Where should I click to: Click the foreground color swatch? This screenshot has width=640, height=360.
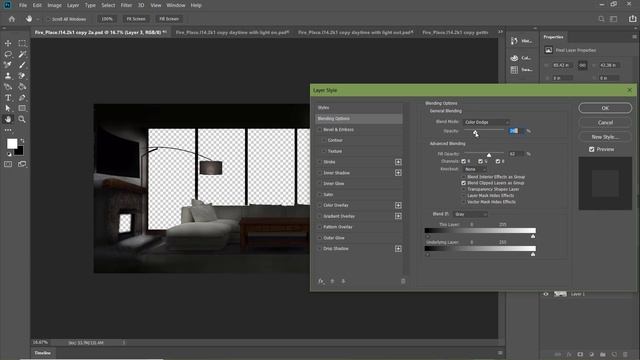[x=12, y=144]
